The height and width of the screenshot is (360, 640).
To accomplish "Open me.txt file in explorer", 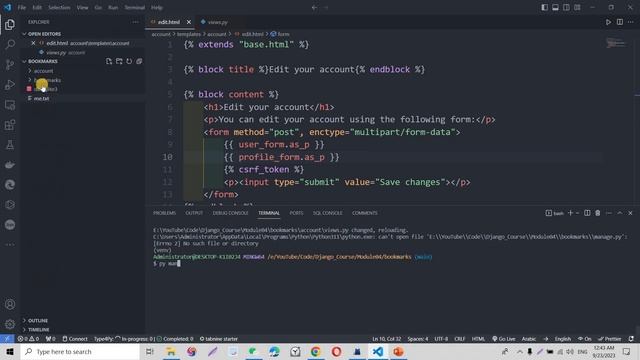I will pyautogui.click(x=41, y=98).
